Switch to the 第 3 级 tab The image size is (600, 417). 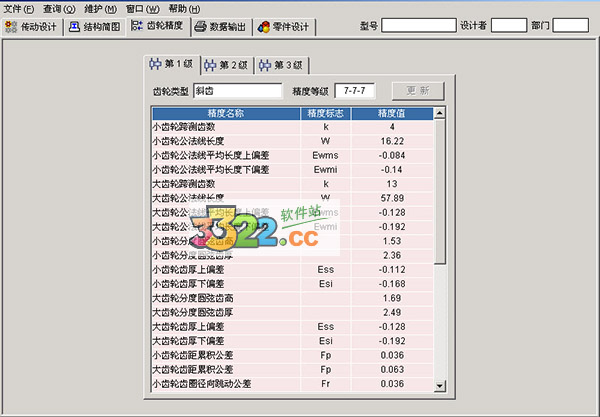pos(282,65)
